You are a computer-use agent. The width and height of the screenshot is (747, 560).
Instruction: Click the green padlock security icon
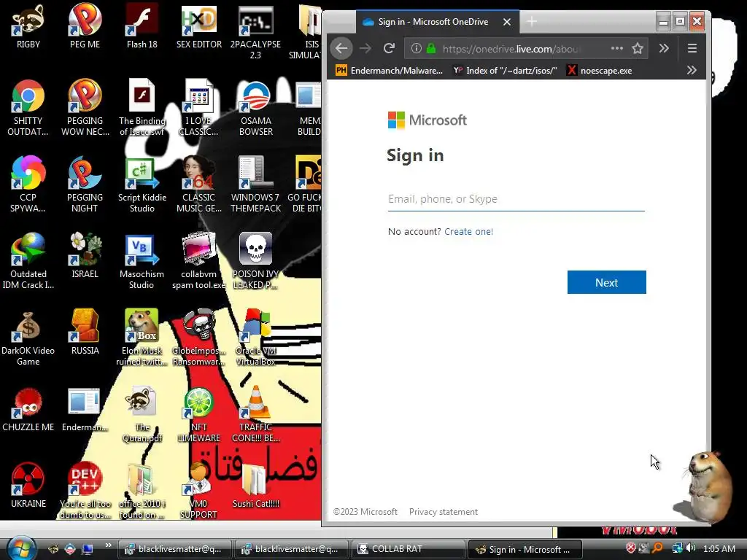coord(431,48)
